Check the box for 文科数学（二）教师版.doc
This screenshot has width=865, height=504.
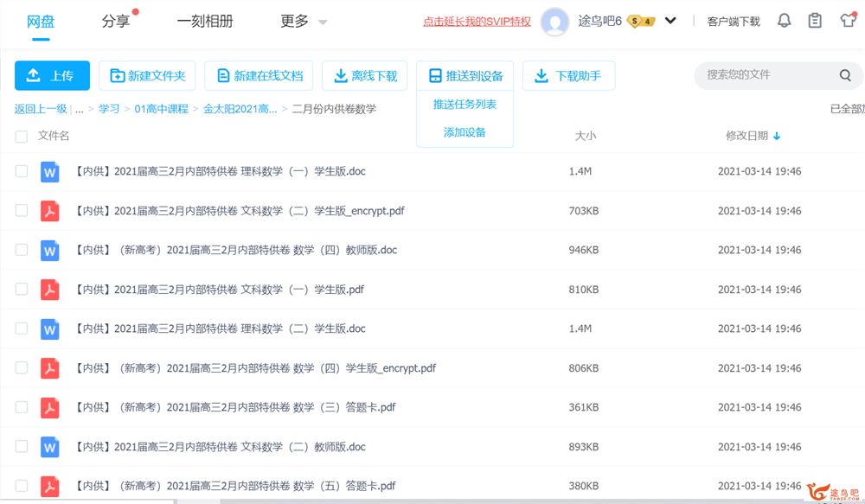pyautogui.click(x=22, y=447)
